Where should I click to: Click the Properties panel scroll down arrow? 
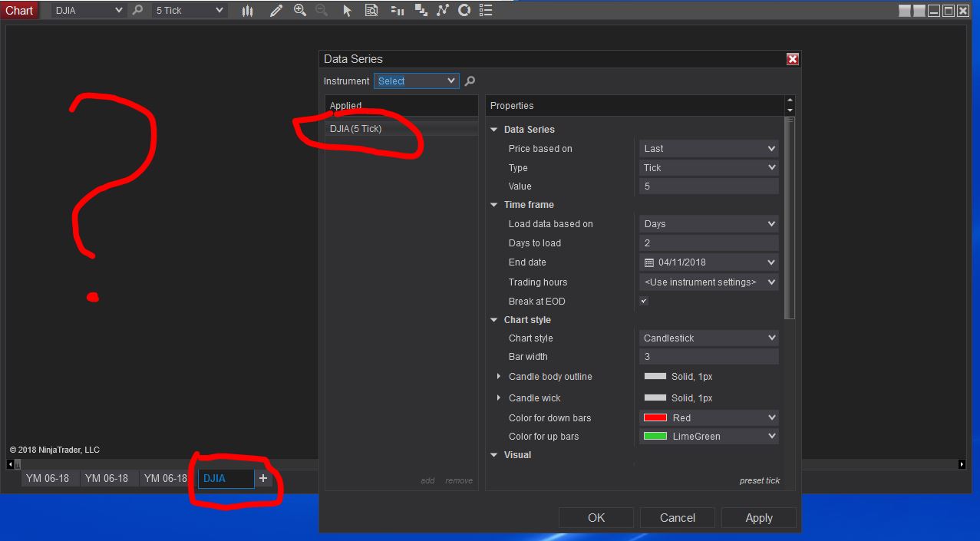(790, 111)
